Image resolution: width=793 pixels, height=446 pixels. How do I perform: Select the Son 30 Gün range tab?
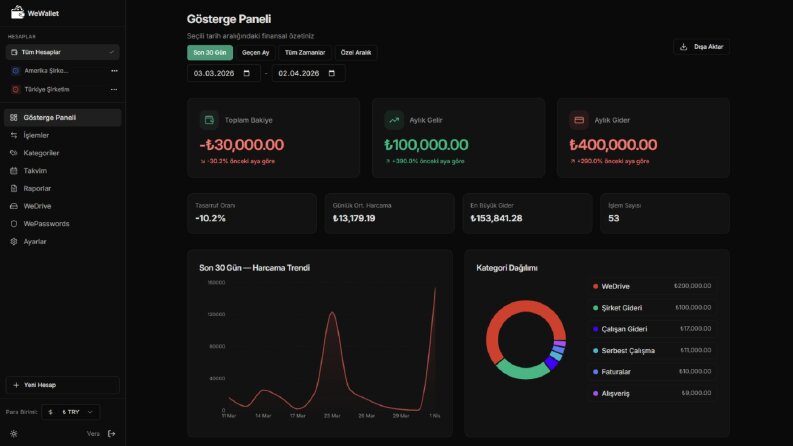coord(210,53)
